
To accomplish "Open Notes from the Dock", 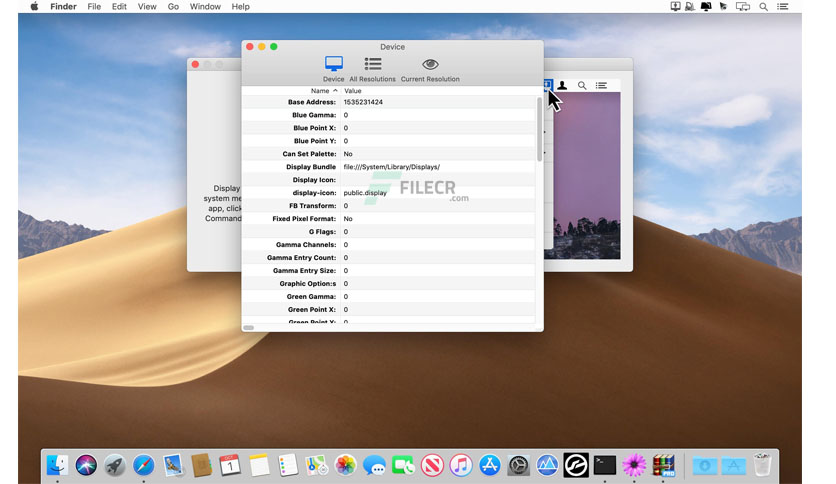I will 259,465.
